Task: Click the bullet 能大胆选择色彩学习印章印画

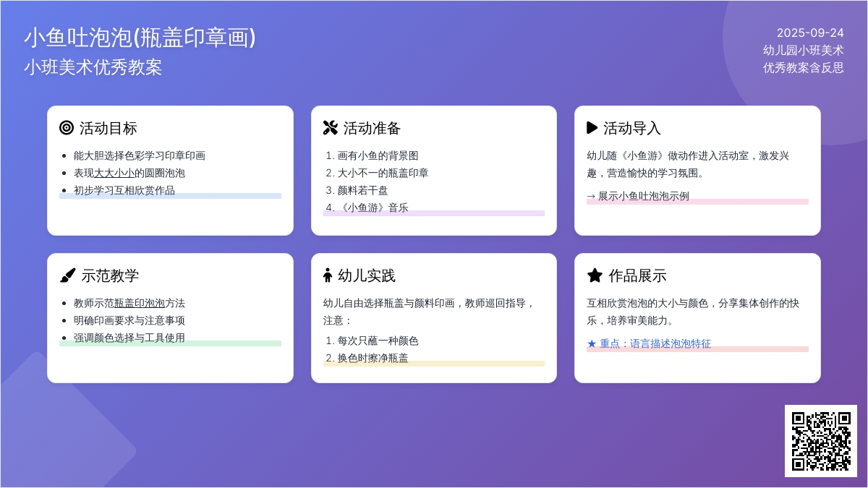Action: coord(140,155)
